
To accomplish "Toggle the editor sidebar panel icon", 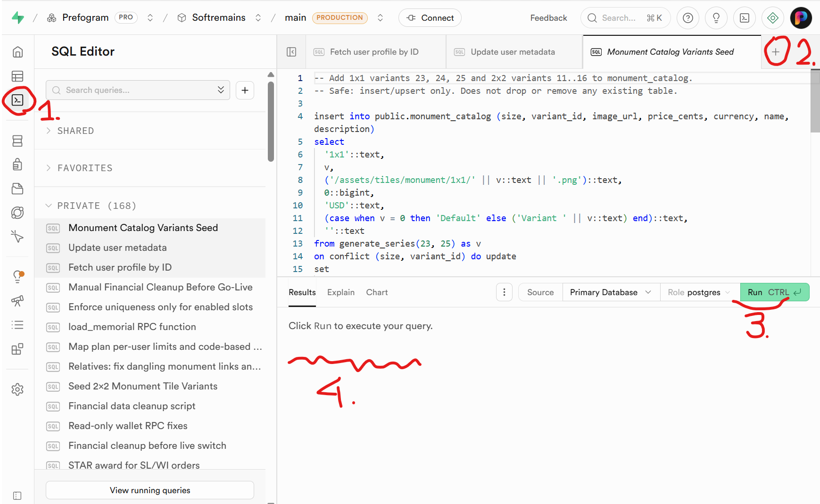I will tap(291, 52).
